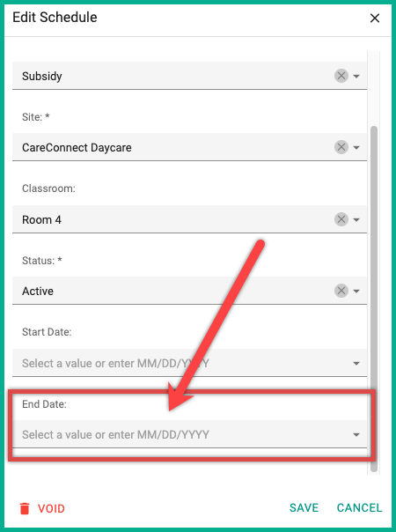Click the VOID text button

click(51, 508)
